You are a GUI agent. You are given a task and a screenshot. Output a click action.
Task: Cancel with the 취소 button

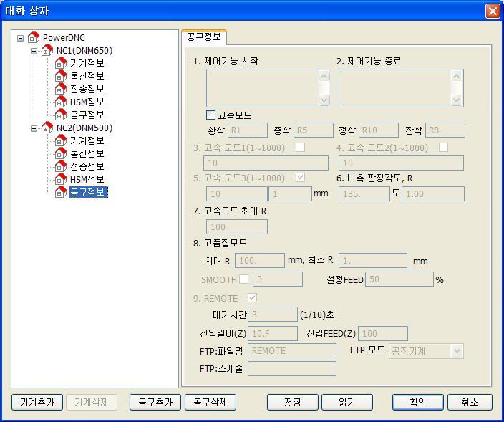pos(470,402)
